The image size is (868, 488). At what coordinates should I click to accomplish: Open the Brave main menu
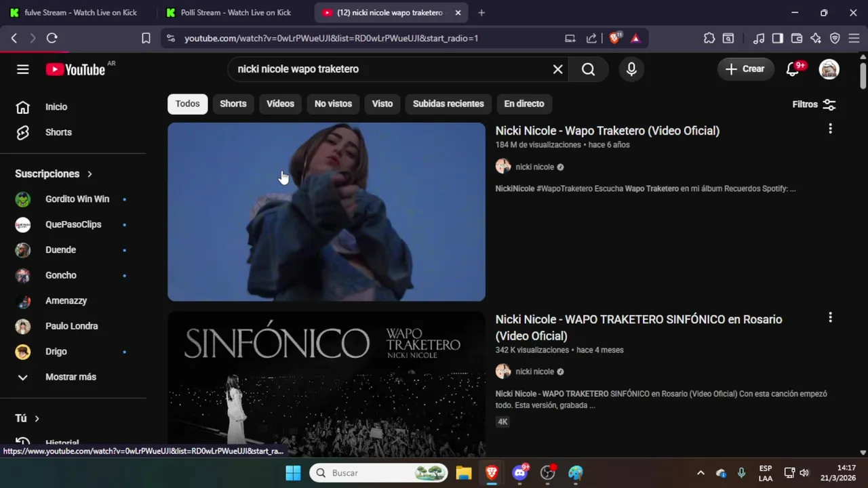pyautogui.click(x=854, y=39)
